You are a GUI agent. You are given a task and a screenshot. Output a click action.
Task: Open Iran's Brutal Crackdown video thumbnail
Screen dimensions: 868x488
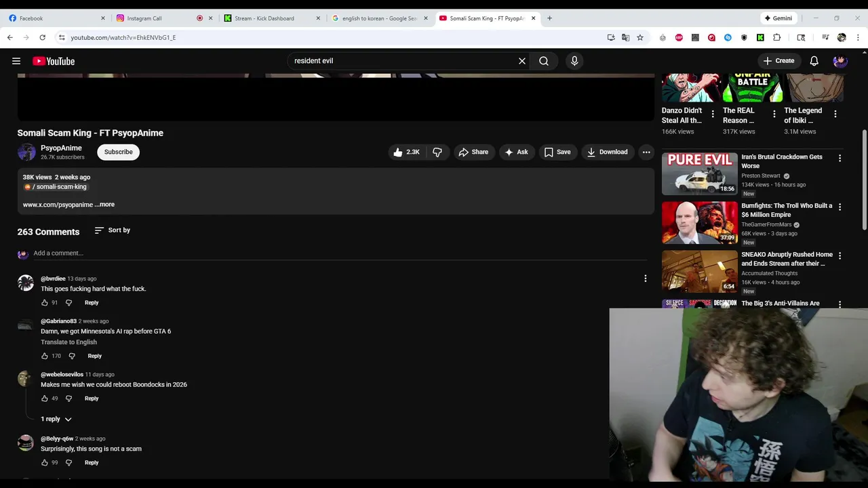click(x=699, y=174)
